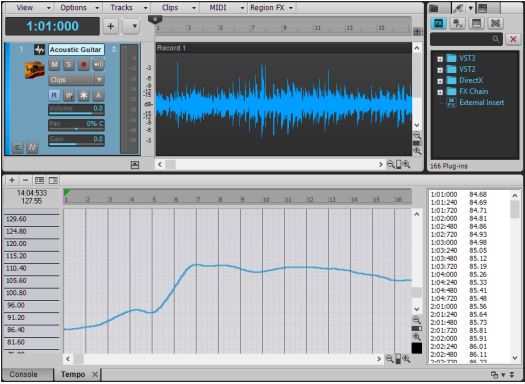Open the Media browser folder tab

(x=434, y=8)
